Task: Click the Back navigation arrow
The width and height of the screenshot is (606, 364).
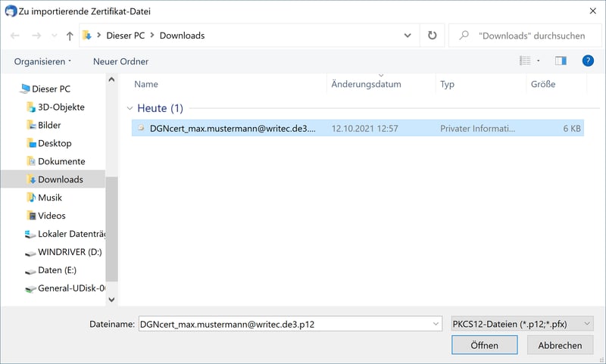Action: pyautogui.click(x=15, y=36)
